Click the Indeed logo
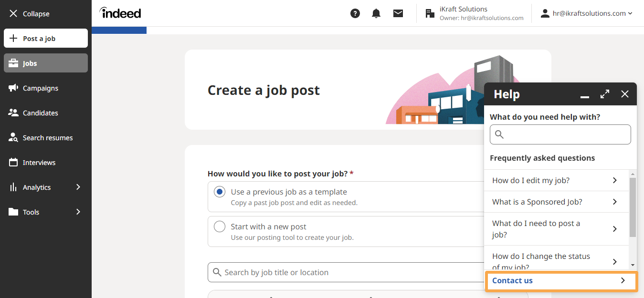Screen dimensions: 644x298 [x=120, y=13]
